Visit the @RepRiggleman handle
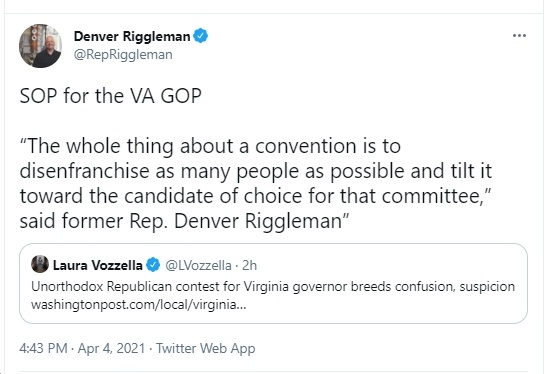The height and width of the screenshot is (374, 550). (x=123, y=55)
